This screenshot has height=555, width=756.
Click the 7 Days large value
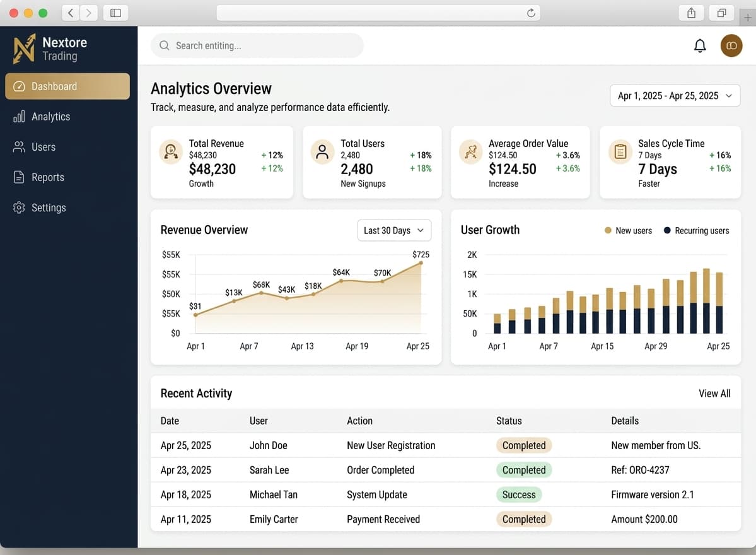[x=658, y=169]
